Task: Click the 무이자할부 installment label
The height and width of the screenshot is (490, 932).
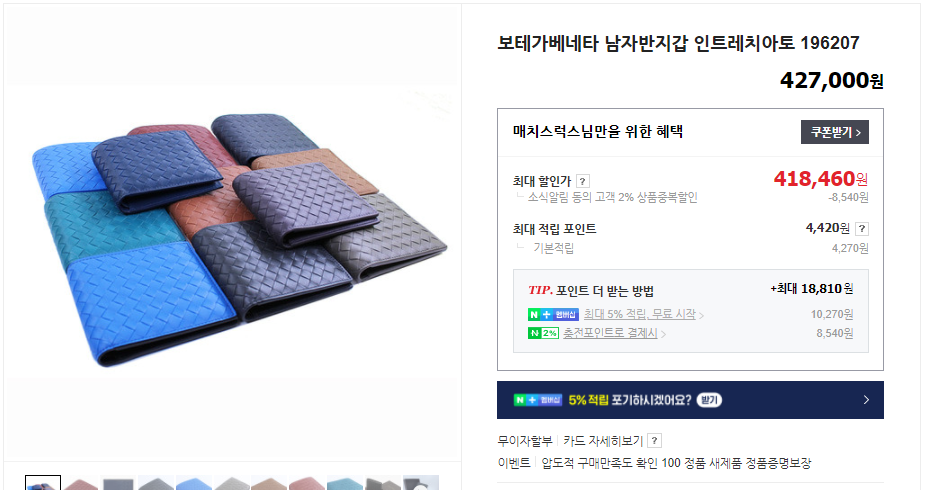Action: (x=525, y=441)
